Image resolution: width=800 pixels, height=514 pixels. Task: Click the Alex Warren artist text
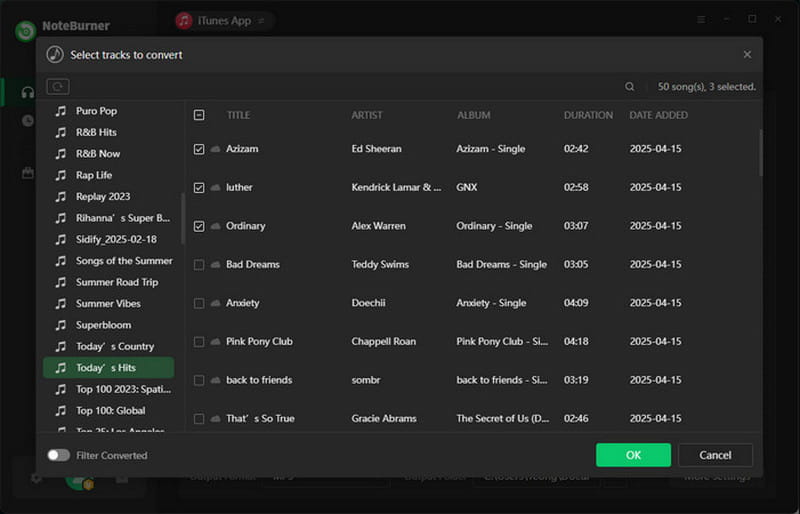point(378,226)
